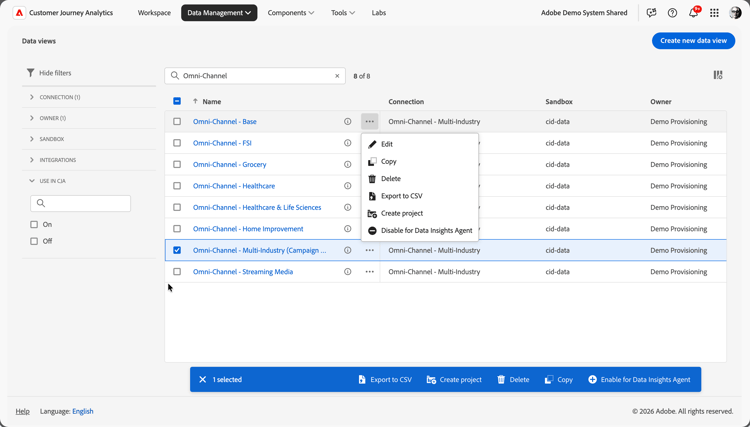Open the Components dropdown menu
Viewport: 750px width, 427px height.
(291, 13)
